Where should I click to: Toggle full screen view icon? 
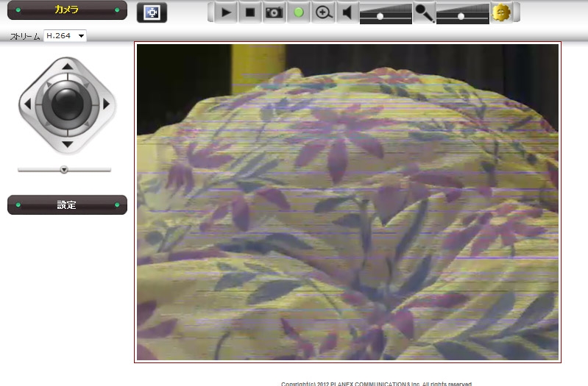(x=152, y=12)
